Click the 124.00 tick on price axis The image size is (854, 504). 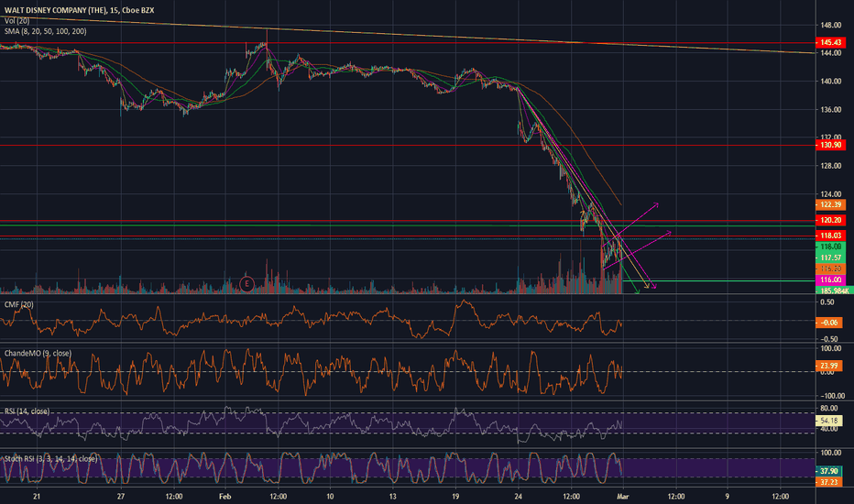pos(831,194)
